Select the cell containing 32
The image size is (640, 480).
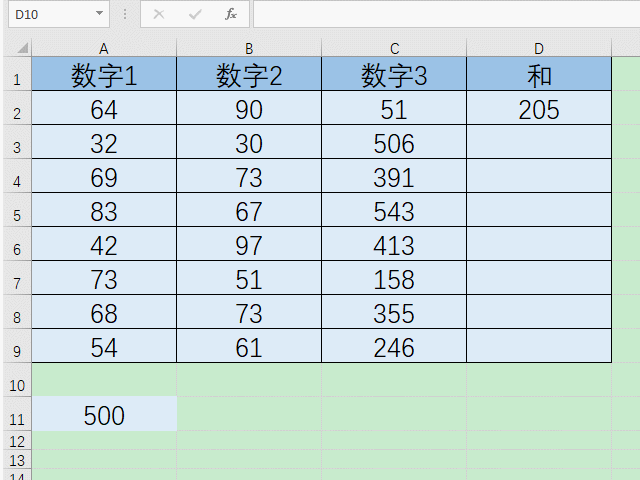(x=104, y=142)
